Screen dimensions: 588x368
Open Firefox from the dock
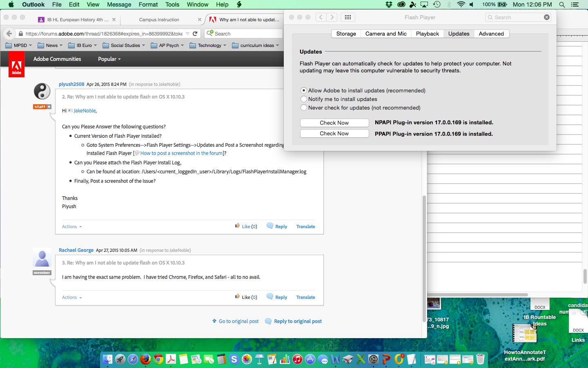(x=145, y=359)
